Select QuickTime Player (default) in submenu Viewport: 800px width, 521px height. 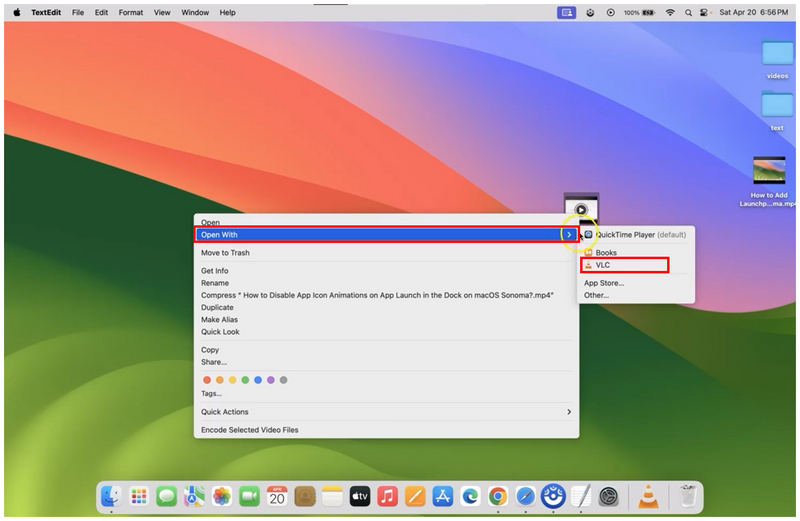click(636, 235)
